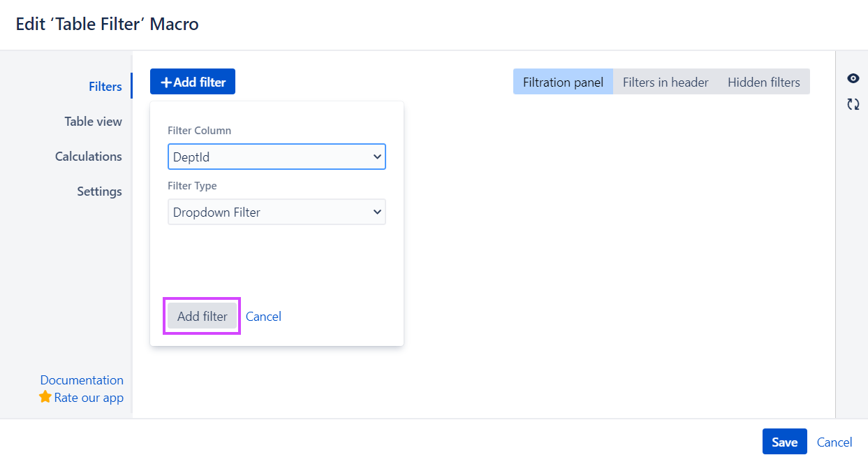This screenshot has height=462, width=868.
Task: Open the Calculations section in sidebar
Action: point(89,156)
